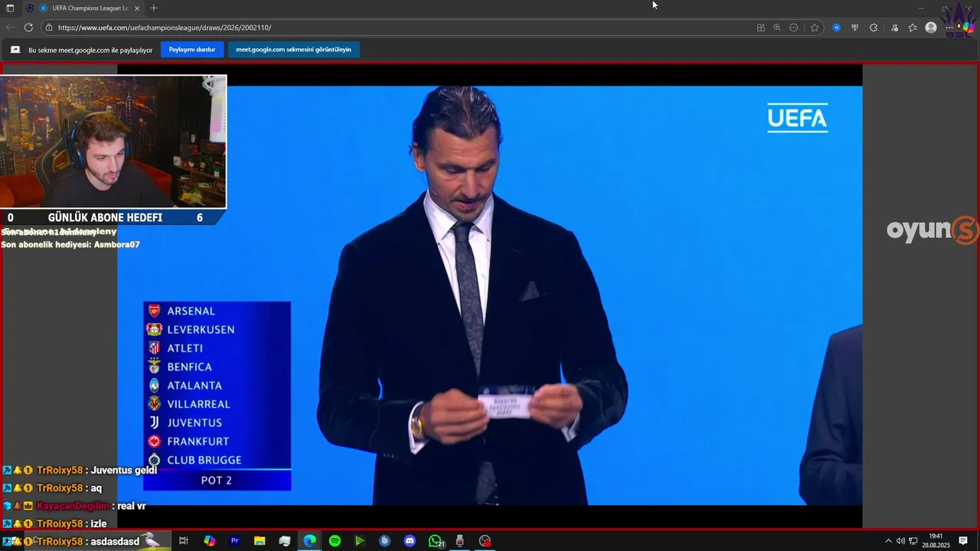Go back using the browser back arrow

(x=10, y=28)
